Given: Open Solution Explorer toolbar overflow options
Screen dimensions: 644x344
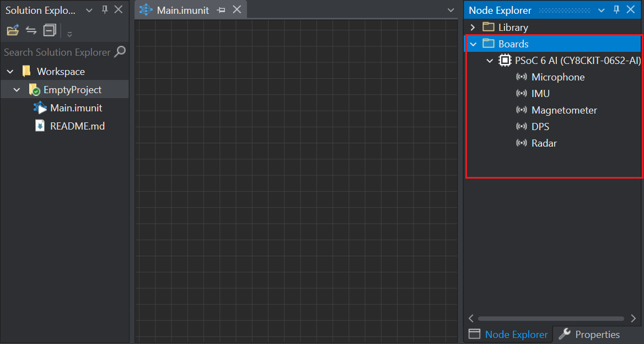Looking at the screenshot, I should 69,34.
